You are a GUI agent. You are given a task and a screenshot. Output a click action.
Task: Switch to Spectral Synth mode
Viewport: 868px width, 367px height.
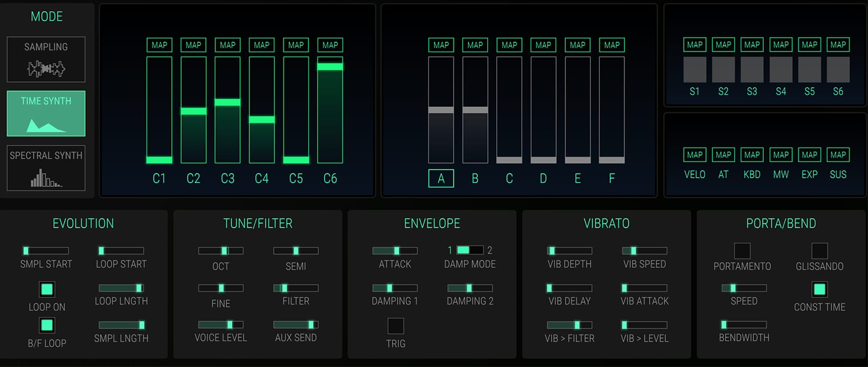click(x=46, y=168)
